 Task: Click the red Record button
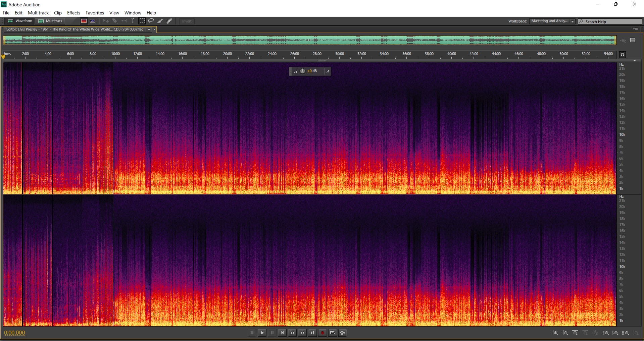(x=323, y=333)
